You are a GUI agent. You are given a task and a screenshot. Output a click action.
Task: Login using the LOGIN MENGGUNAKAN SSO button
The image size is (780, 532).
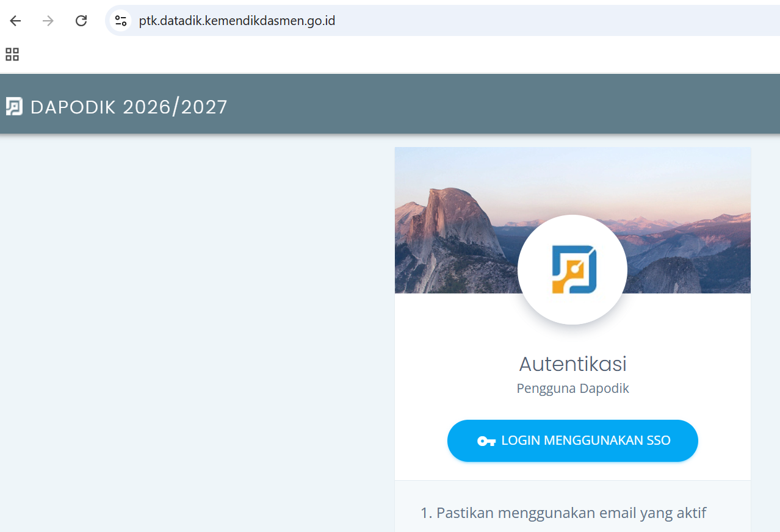572,440
